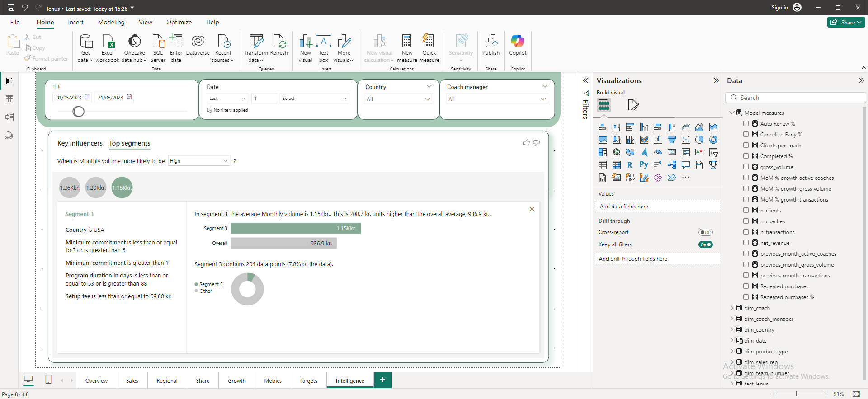Select the Q&A visual icon
This screenshot has width=868, height=399.
686,165
